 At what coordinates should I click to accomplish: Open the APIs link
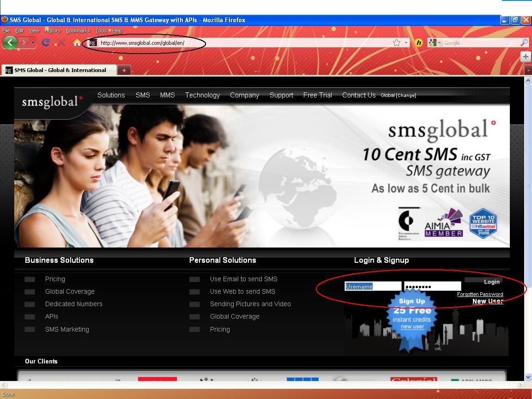tap(52, 316)
